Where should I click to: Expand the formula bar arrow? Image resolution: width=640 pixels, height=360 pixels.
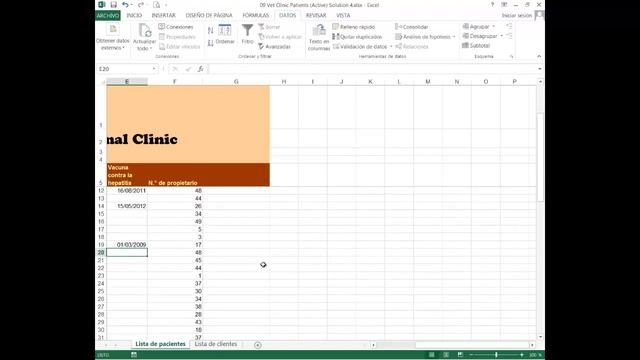(x=540, y=69)
